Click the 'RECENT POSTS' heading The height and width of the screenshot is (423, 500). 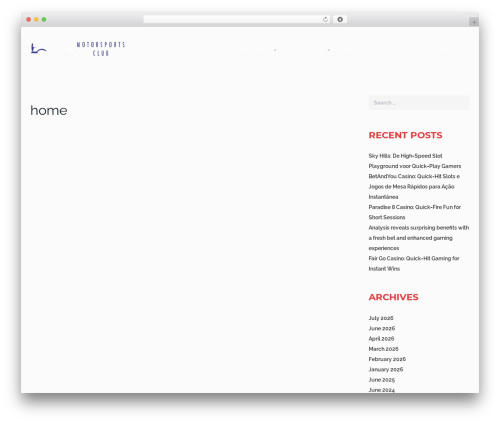pos(405,135)
